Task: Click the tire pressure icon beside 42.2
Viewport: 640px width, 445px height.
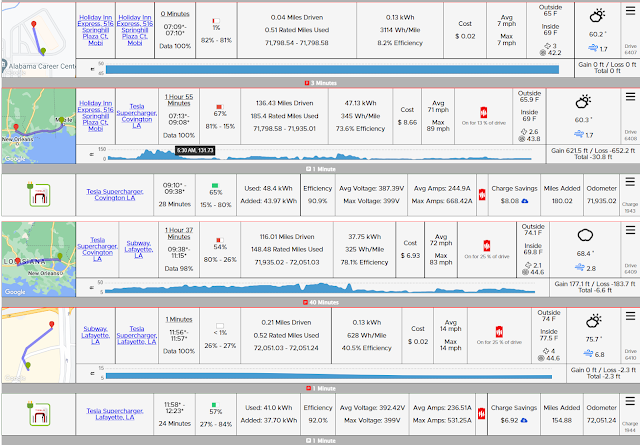Action: 542,53
